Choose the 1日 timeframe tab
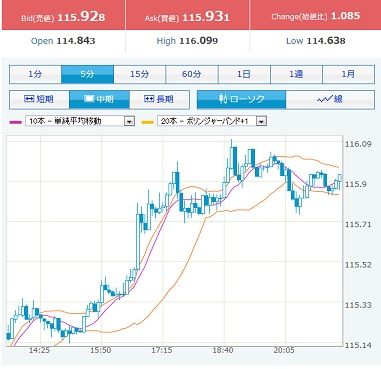This screenshot has height=369, width=381. pyautogui.click(x=244, y=74)
